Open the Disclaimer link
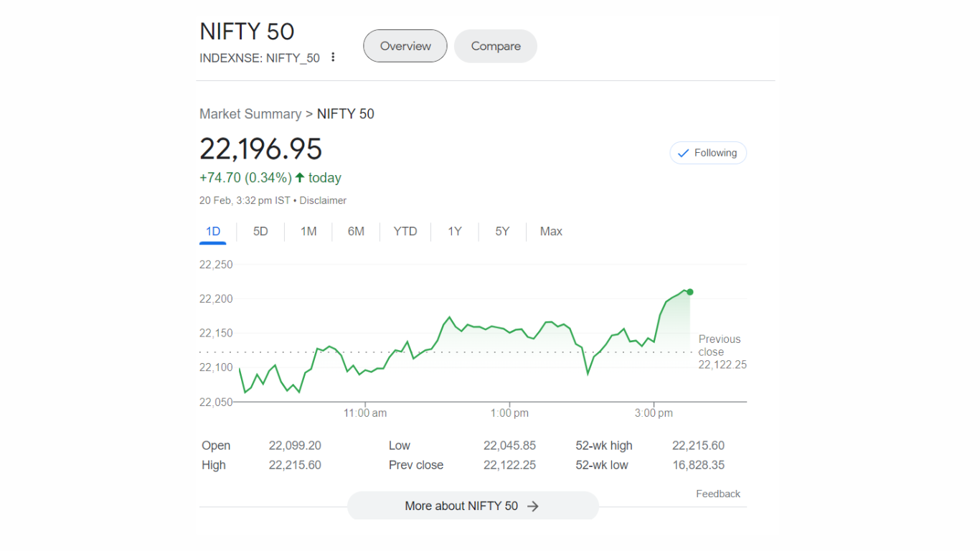980x551 pixels. (x=323, y=201)
